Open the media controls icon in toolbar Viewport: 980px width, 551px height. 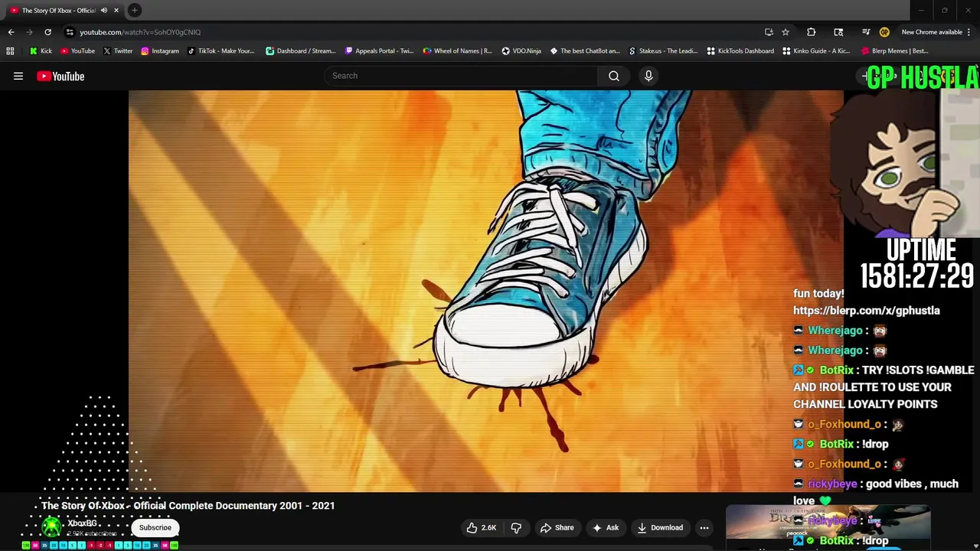[866, 32]
